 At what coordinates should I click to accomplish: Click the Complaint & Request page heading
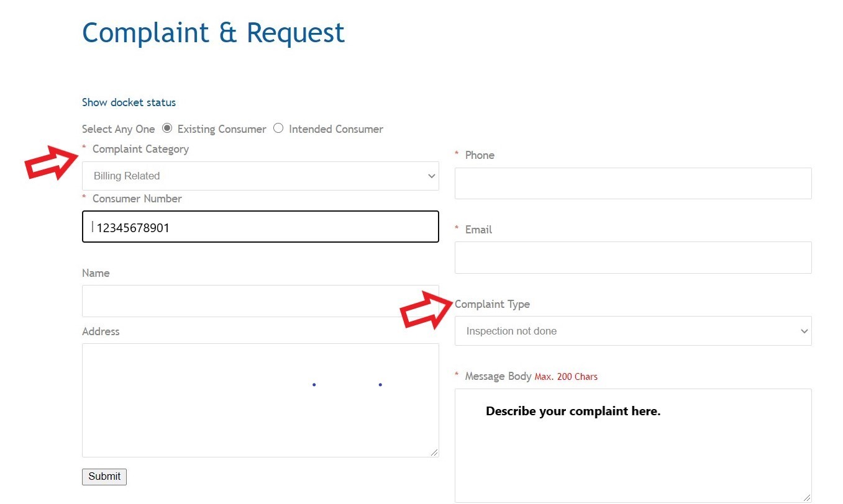click(x=213, y=33)
